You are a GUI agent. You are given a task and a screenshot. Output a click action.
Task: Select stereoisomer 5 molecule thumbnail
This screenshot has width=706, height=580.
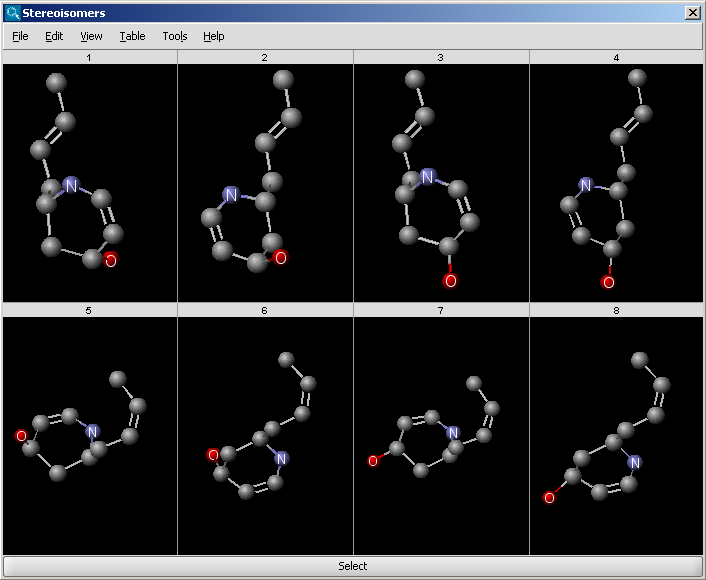(x=90, y=436)
